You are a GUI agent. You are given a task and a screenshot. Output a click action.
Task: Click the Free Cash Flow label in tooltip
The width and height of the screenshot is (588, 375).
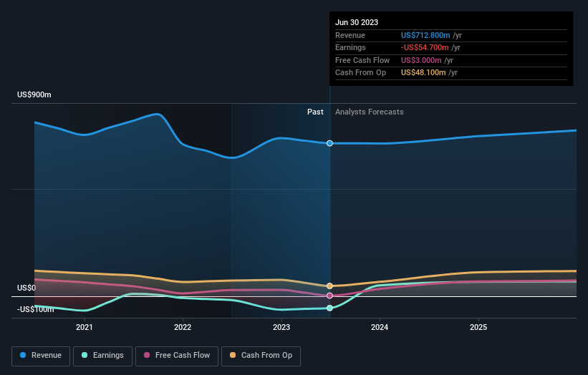tap(362, 60)
